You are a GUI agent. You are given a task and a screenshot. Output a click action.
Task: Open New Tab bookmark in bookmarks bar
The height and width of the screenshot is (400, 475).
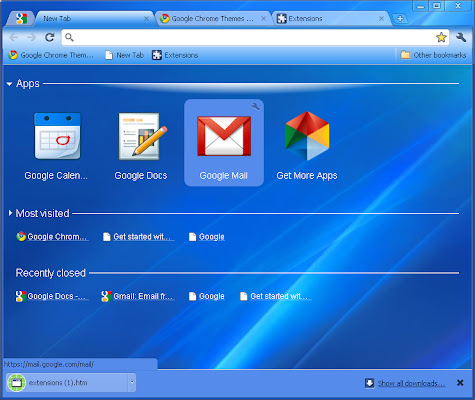pos(124,55)
